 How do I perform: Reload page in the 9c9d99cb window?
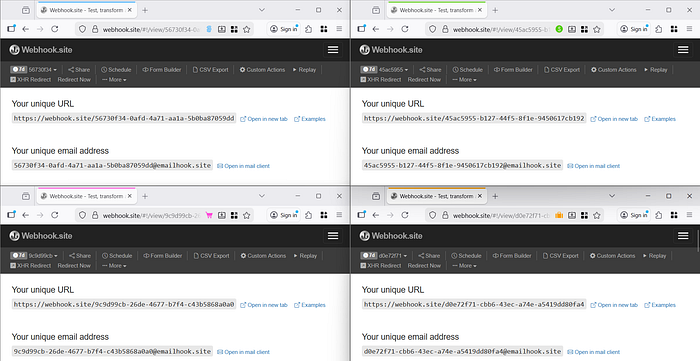click(x=54, y=215)
